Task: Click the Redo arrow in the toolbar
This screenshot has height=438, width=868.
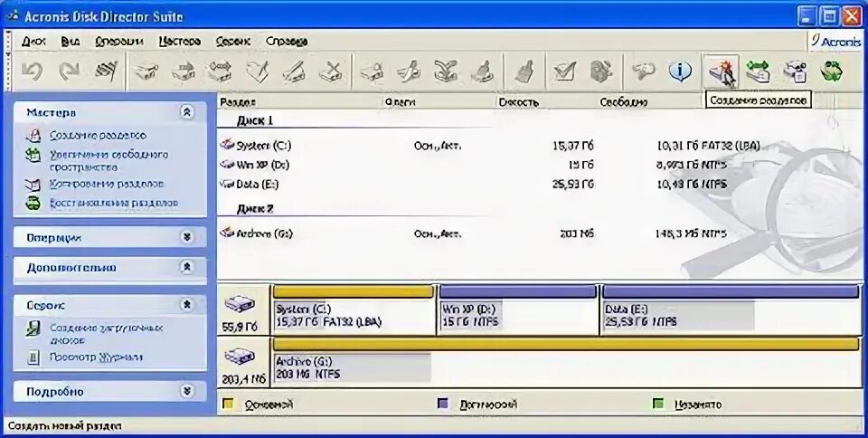Action: (x=70, y=71)
